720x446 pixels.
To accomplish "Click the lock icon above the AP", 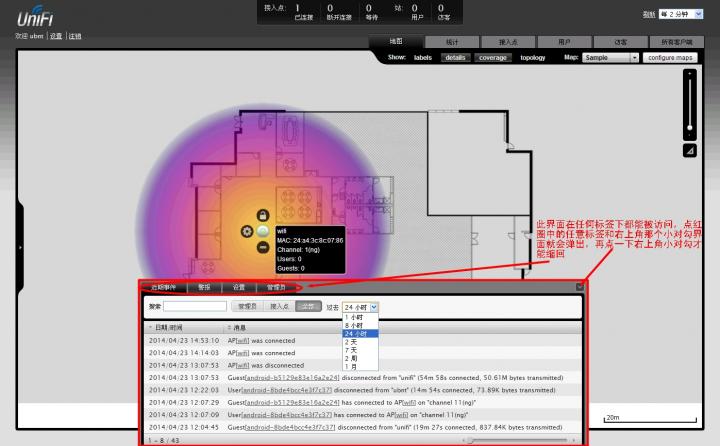I will (x=263, y=215).
